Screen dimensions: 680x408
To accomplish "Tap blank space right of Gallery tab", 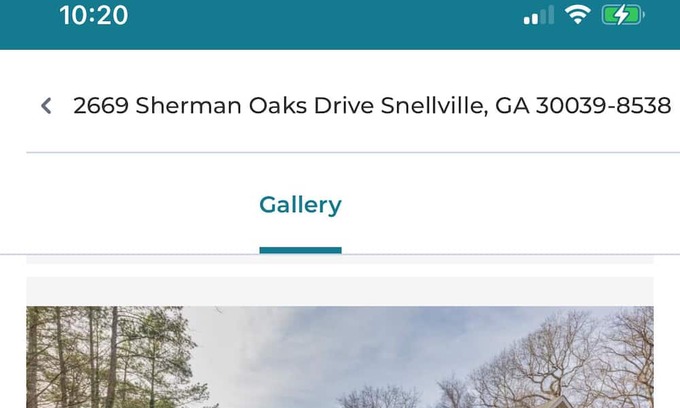I will pos(511,205).
